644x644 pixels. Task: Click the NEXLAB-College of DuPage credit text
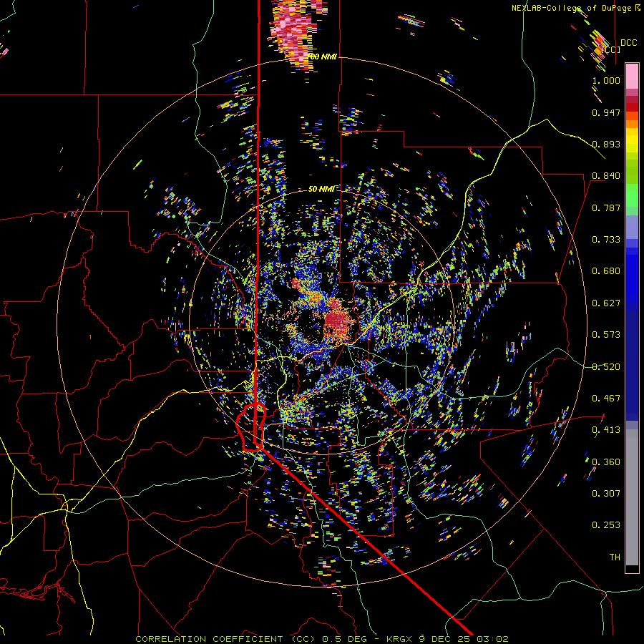click(x=575, y=8)
